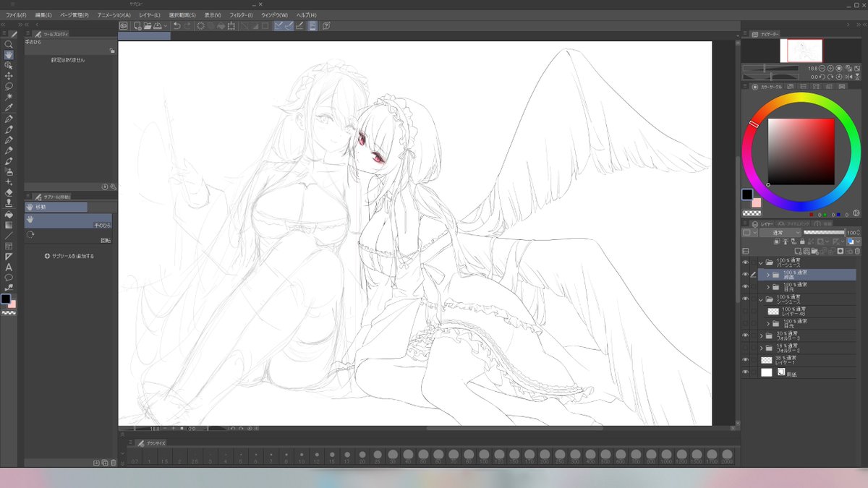Select the Lasso selection tool

(x=9, y=86)
